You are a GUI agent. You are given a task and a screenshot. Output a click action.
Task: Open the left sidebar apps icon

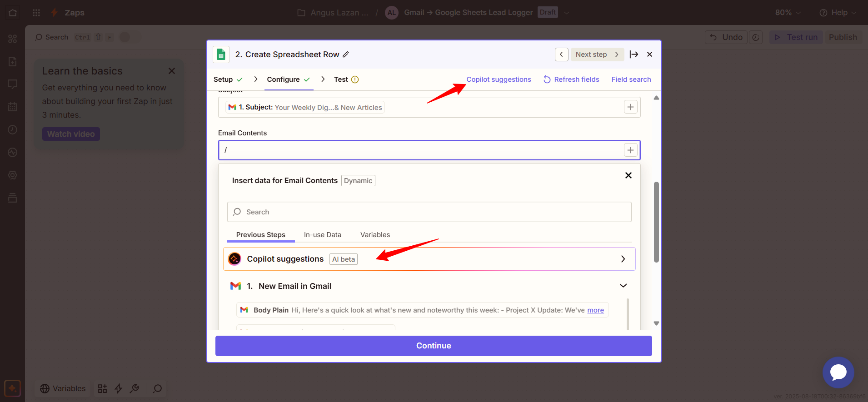coord(13,39)
